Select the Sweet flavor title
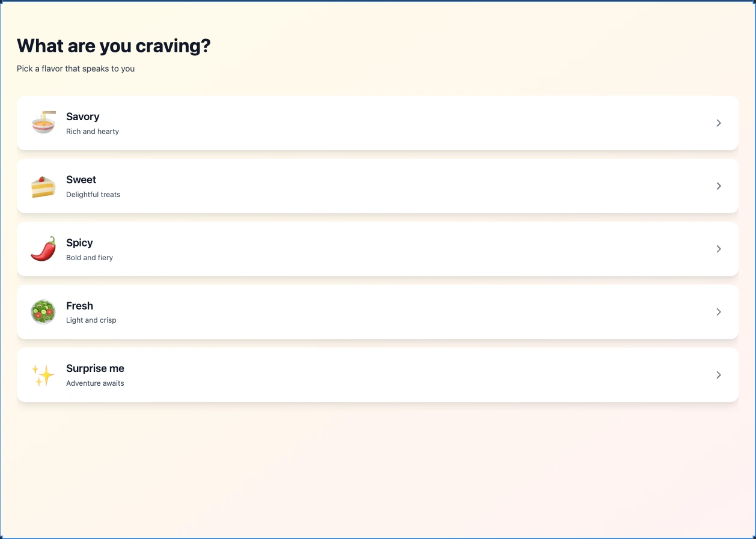 81,180
